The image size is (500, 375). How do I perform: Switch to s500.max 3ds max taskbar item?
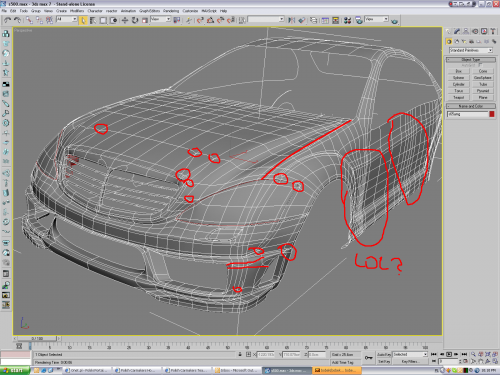[x=286, y=370]
